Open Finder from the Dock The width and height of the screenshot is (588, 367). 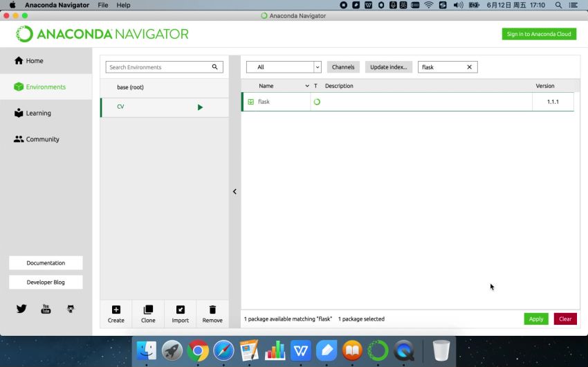[146, 350]
